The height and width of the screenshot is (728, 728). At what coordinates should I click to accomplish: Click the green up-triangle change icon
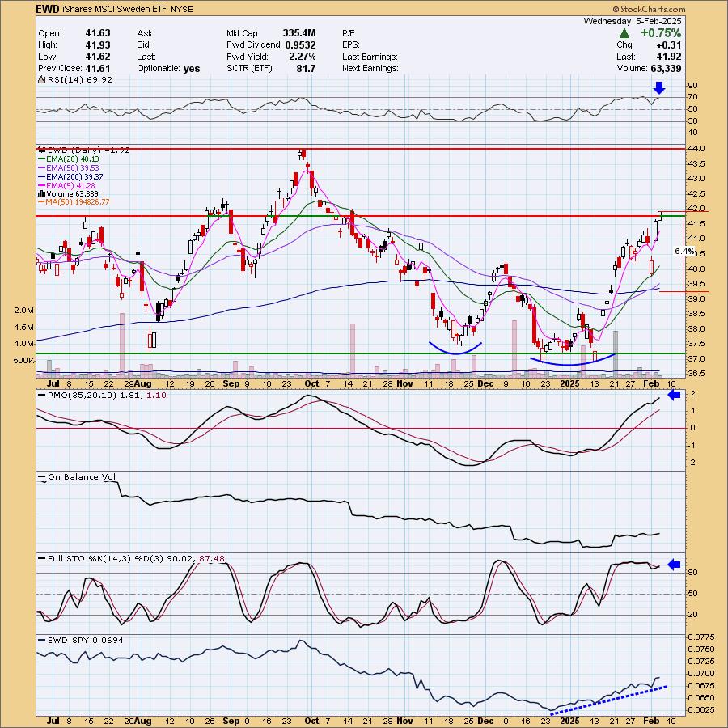[624, 33]
